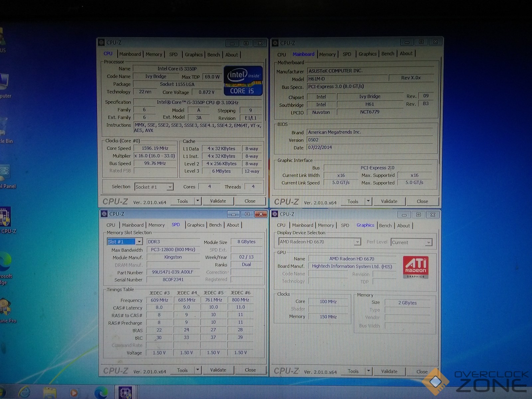Click Tools button in SPD window

(x=182, y=370)
